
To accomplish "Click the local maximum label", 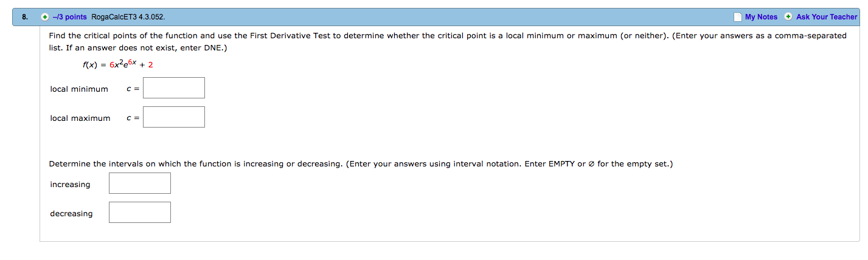I will (80, 118).
